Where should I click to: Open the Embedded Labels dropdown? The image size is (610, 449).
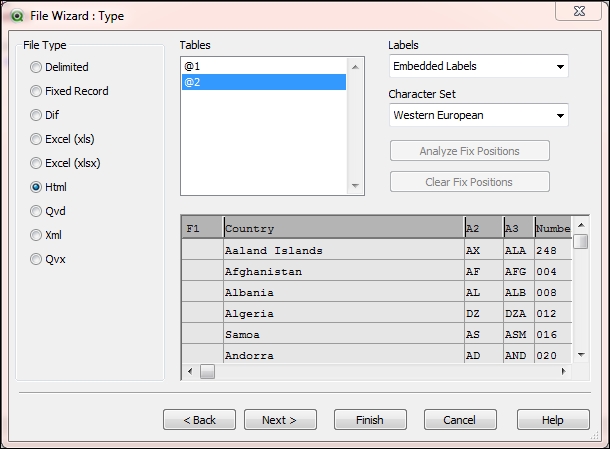(x=479, y=66)
